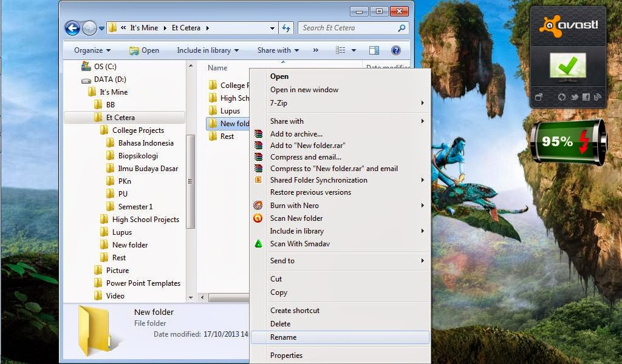
Task: Select the Video folder in the tree
Action: click(115, 296)
